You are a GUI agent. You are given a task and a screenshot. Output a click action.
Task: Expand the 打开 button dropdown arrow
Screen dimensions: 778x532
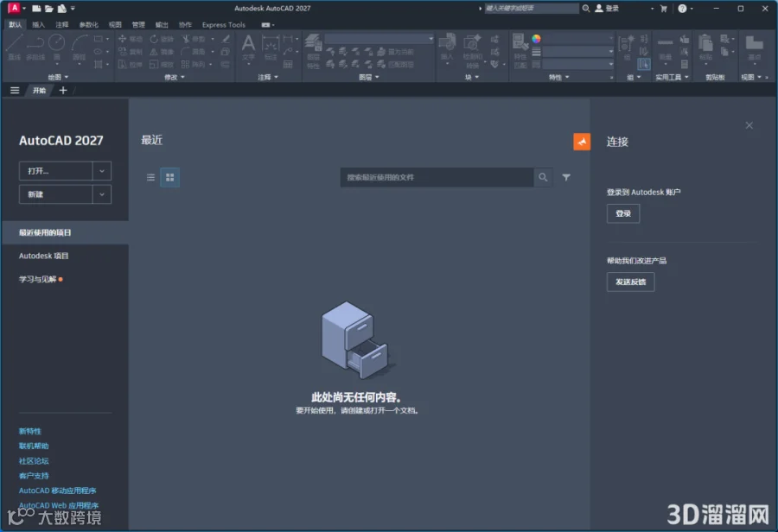point(102,170)
